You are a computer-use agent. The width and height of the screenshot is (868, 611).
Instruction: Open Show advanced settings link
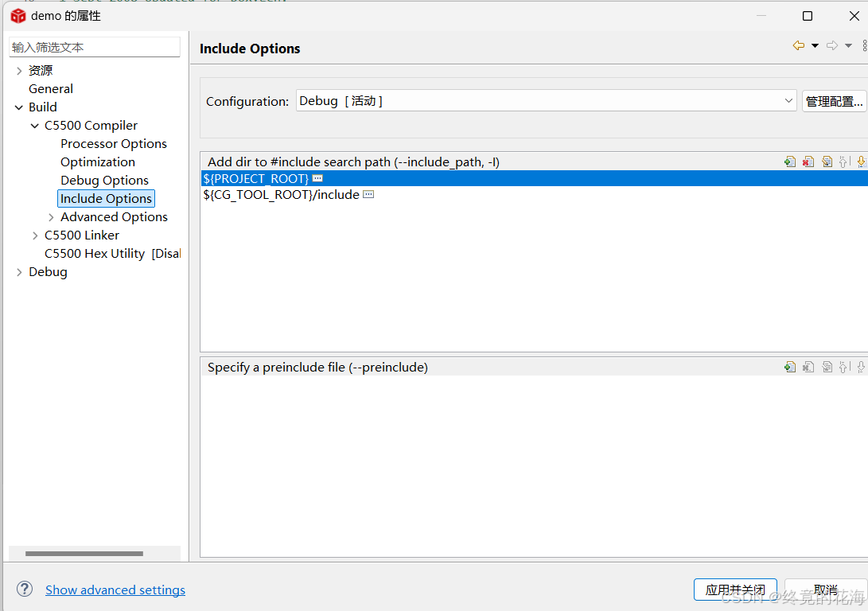coord(115,590)
